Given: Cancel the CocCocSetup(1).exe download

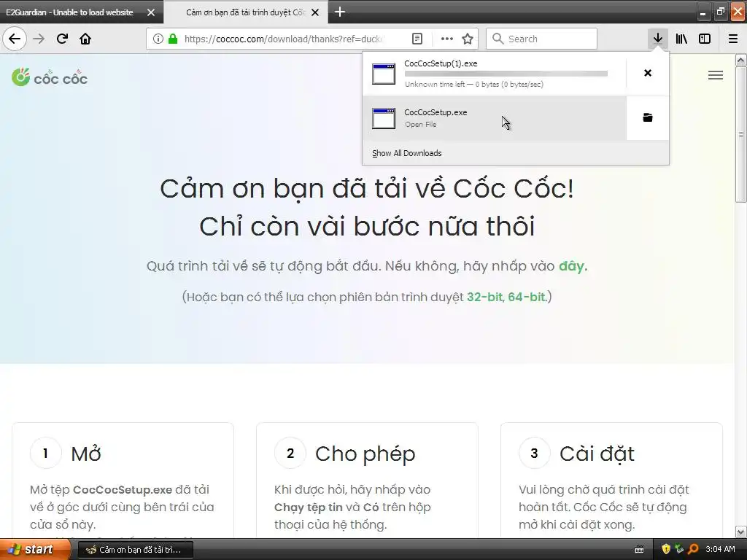Looking at the screenshot, I should click(x=648, y=73).
